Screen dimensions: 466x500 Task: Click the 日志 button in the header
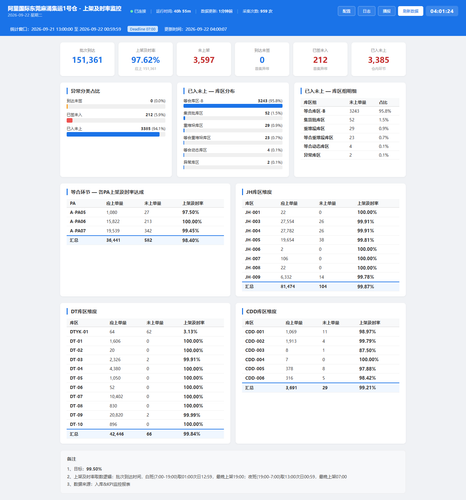pyautogui.click(x=367, y=11)
